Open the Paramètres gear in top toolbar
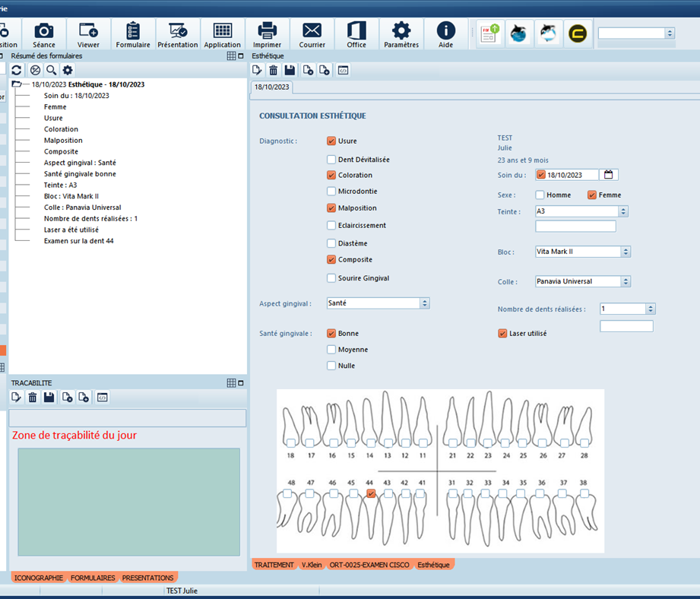The image size is (700, 599). (401, 34)
